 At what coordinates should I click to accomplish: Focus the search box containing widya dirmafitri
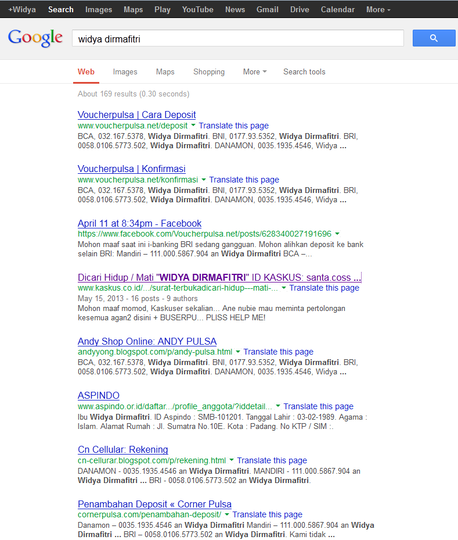pos(238,38)
